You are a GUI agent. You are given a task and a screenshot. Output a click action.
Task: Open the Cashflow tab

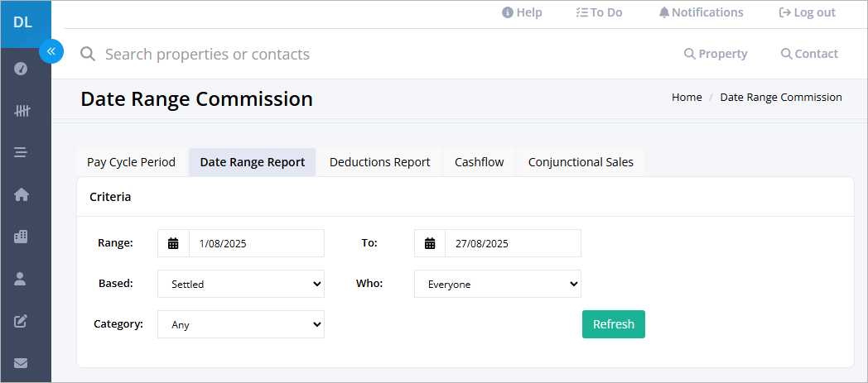click(480, 162)
